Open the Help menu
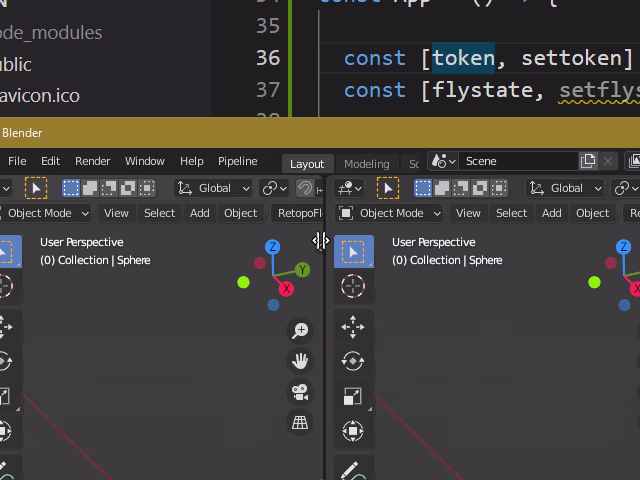 point(192,161)
